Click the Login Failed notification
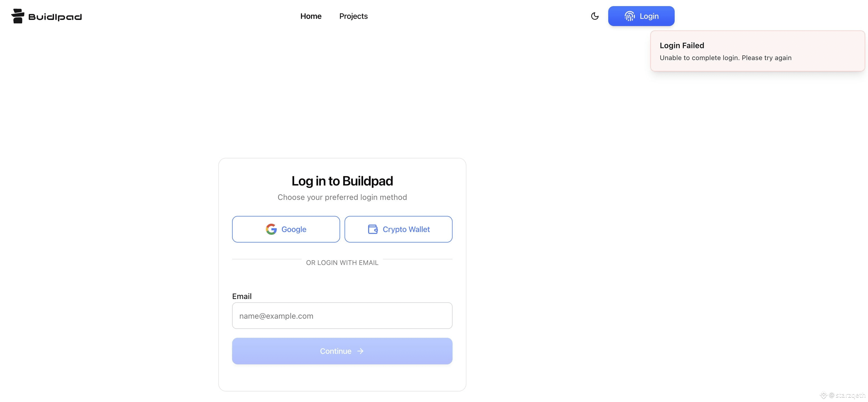868x402 pixels. 757,51
